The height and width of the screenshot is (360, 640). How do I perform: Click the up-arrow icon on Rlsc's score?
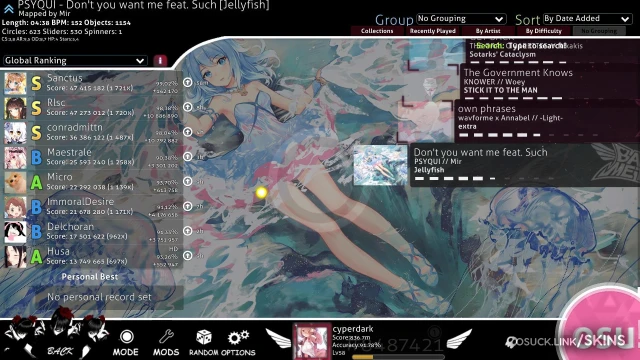tap(187, 107)
